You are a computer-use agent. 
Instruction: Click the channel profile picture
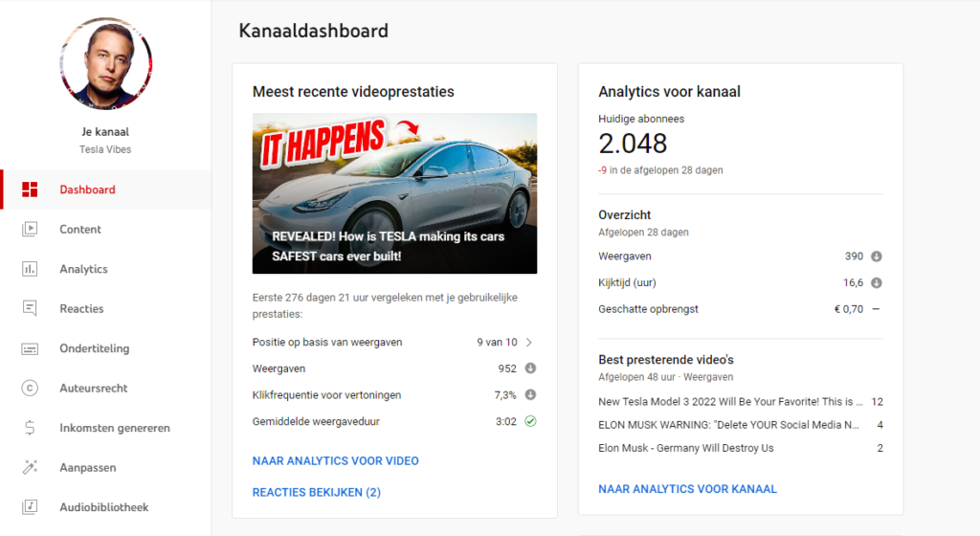pyautogui.click(x=104, y=63)
